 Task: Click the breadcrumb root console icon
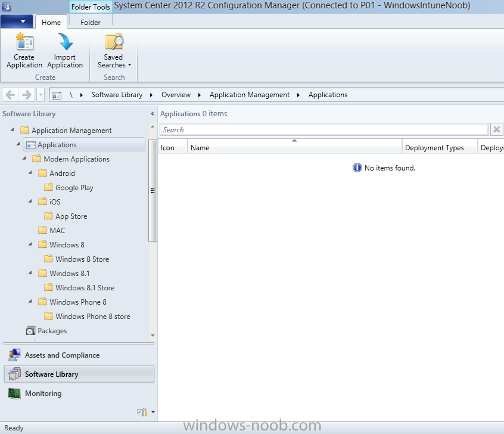tap(57, 95)
